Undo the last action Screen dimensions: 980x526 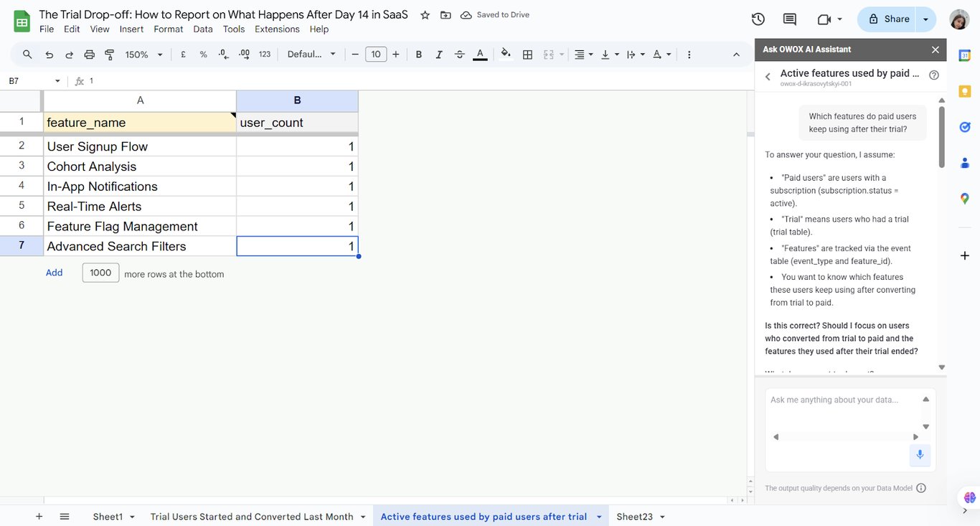click(49, 55)
